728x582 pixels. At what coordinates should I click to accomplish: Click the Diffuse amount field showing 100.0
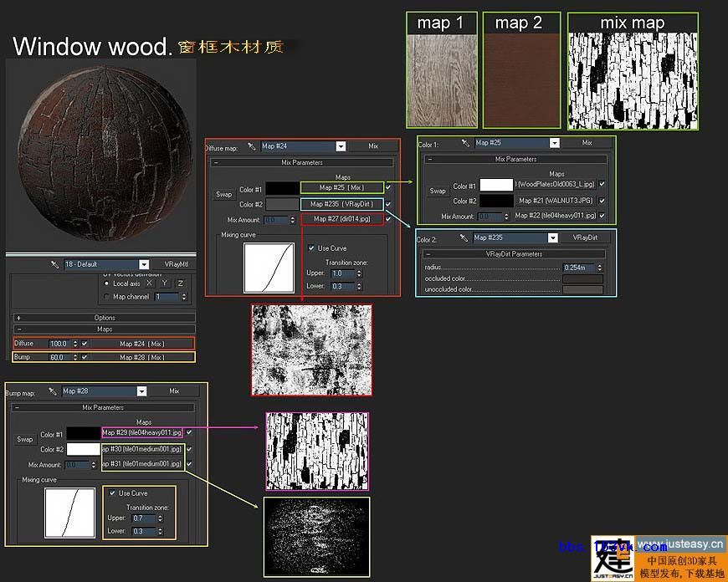click(x=60, y=344)
